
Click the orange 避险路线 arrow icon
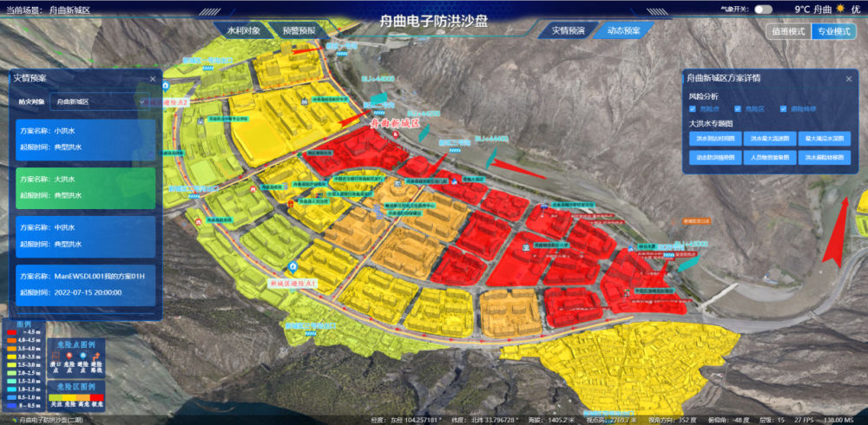coord(98,357)
